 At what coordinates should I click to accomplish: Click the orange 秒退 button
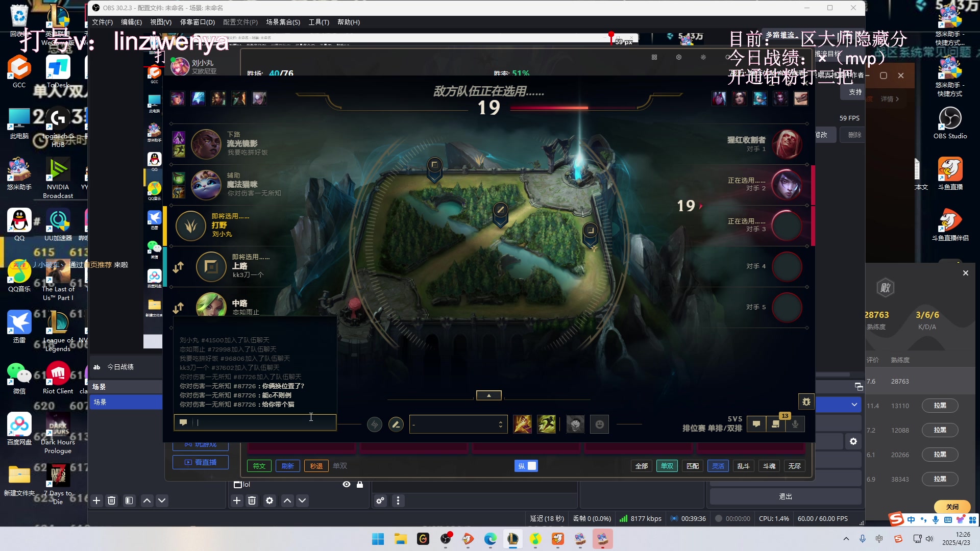(316, 466)
